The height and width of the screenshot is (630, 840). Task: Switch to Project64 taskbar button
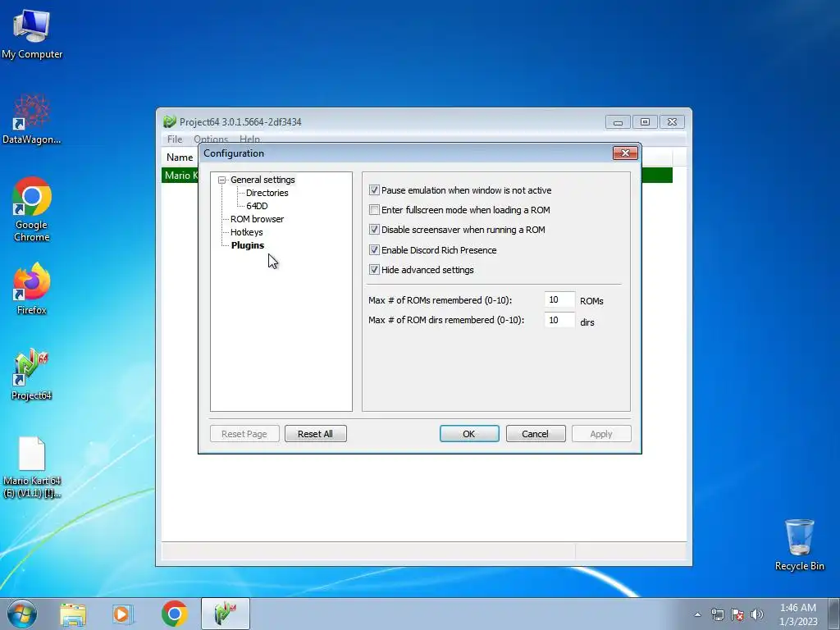pyautogui.click(x=226, y=614)
